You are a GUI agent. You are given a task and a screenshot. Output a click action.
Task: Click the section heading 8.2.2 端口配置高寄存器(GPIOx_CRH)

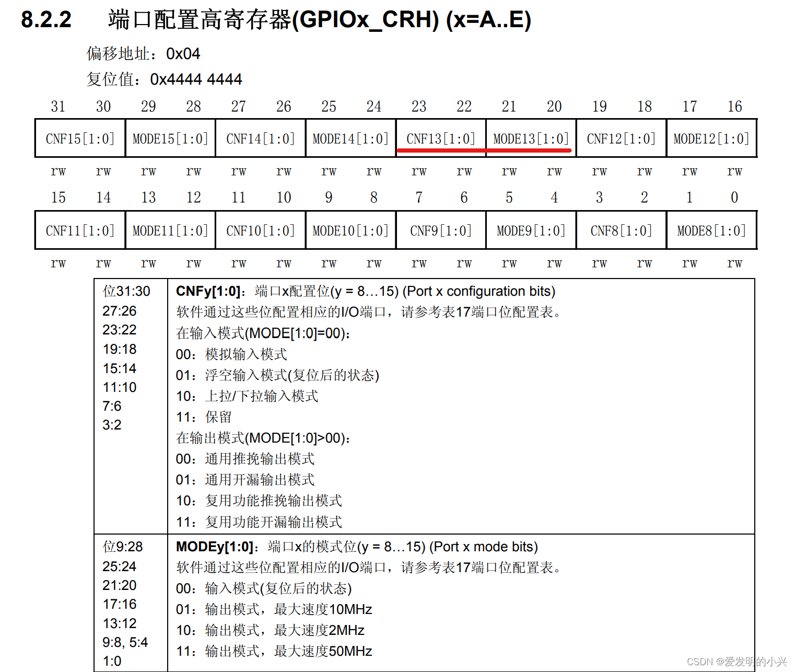coord(276,20)
